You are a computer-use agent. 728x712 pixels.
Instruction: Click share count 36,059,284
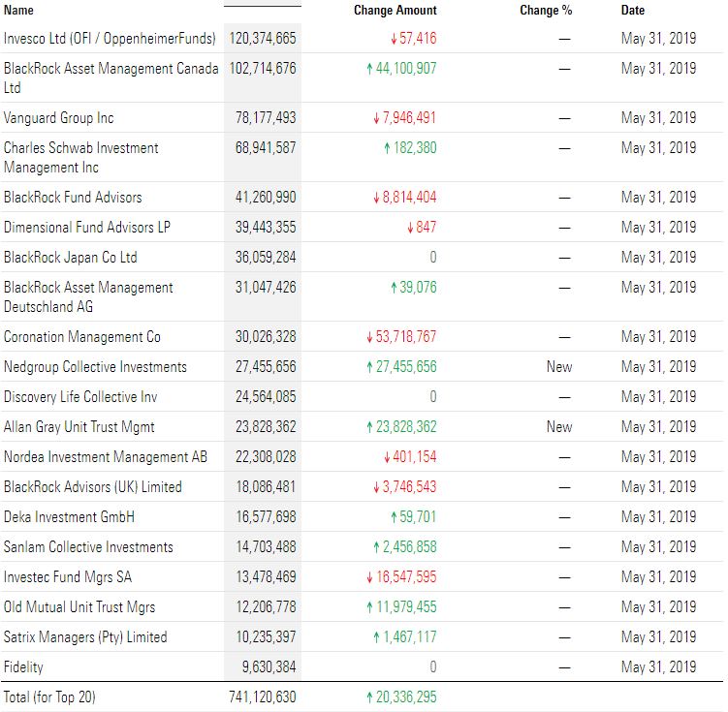tap(266, 258)
